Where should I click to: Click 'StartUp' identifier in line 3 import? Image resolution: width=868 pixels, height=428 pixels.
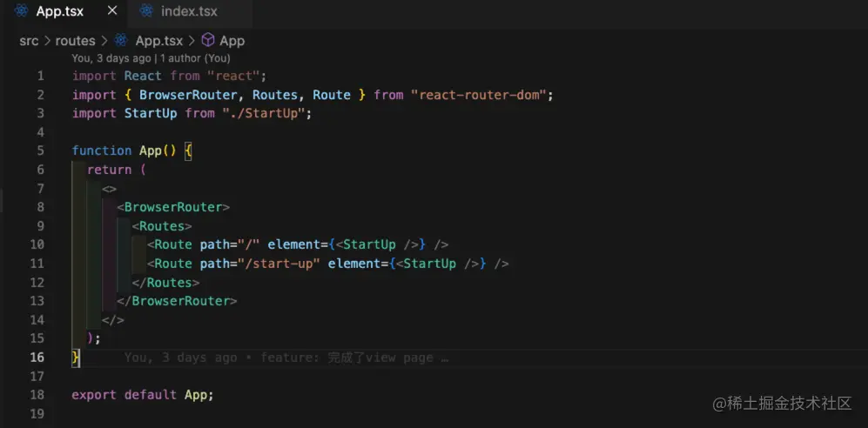pos(151,113)
